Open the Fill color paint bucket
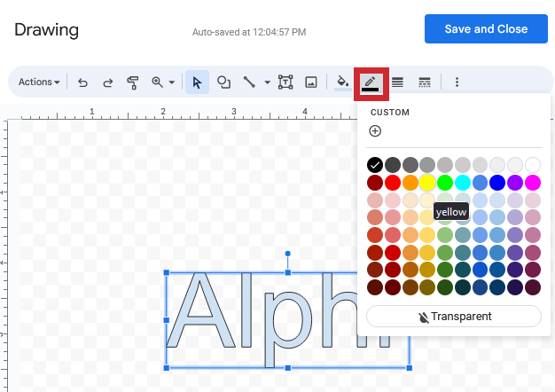 pyautogui.click(x=342, y=82)
